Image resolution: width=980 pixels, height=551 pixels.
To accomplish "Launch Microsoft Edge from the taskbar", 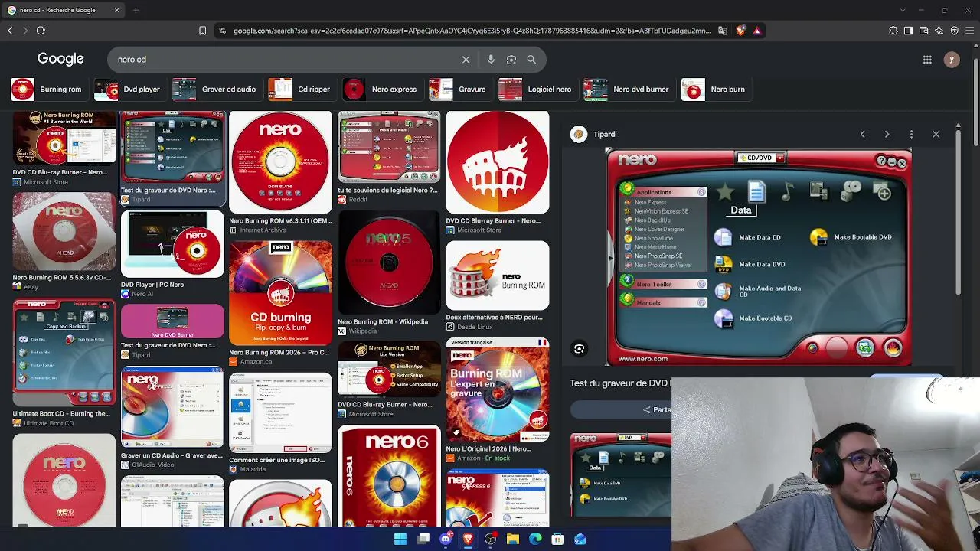I will click(535, 539).
